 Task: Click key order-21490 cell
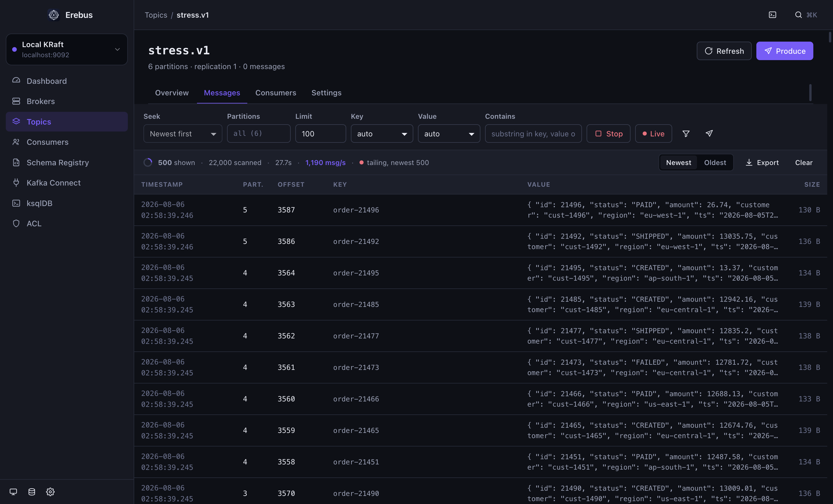click(356, 493)
